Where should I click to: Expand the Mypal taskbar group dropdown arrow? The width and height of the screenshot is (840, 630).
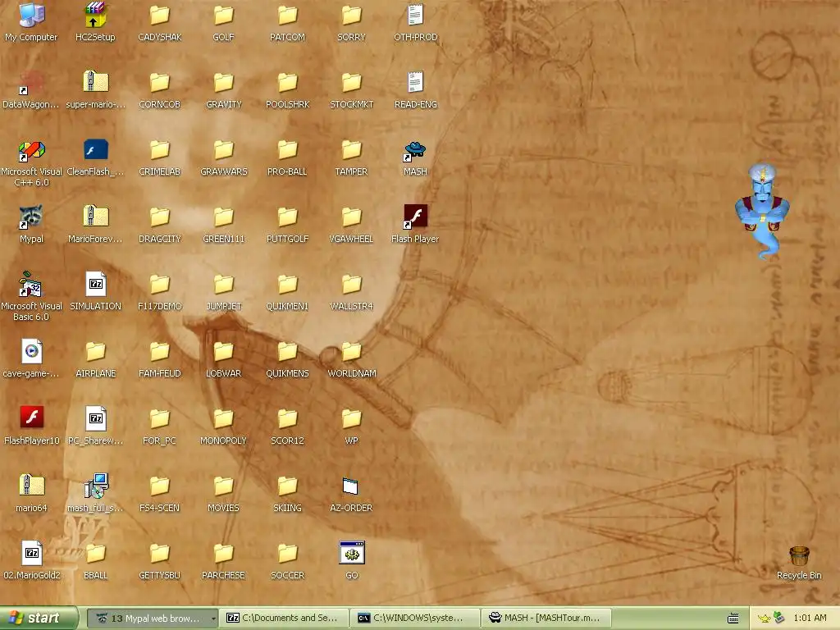tap(213, 619)
